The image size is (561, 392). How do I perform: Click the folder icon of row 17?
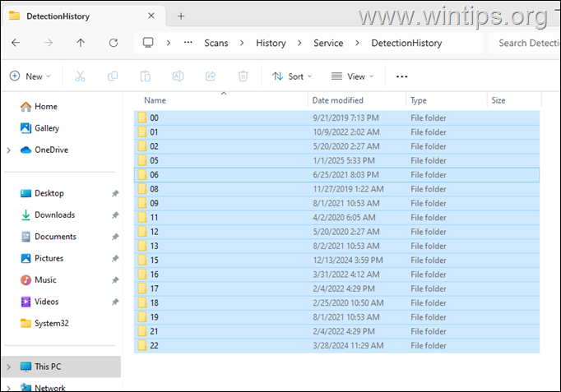tap(142, 288)
